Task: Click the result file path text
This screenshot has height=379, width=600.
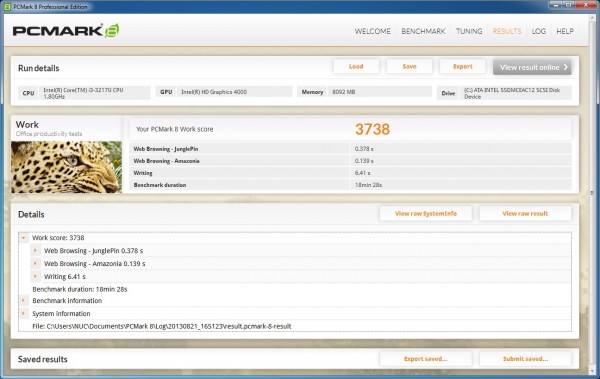Action: coord(162,326)
